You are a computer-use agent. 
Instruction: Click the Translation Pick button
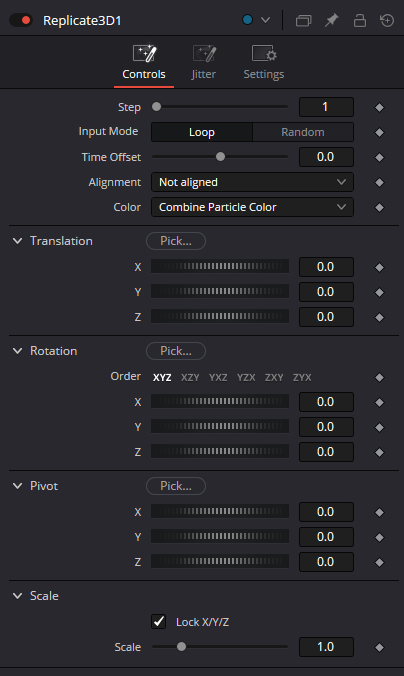pyautogui.click(x=176, y=241)
